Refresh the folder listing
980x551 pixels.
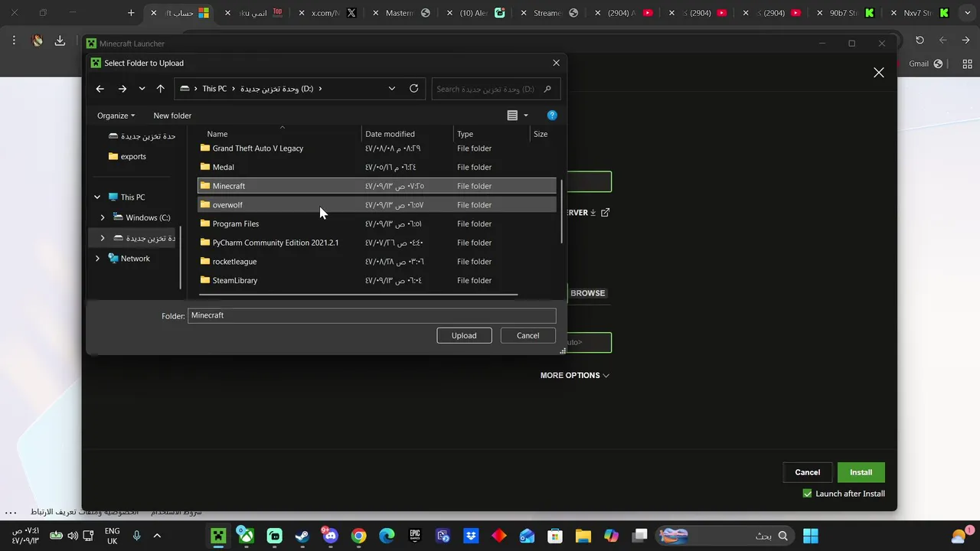click(413, 89)
